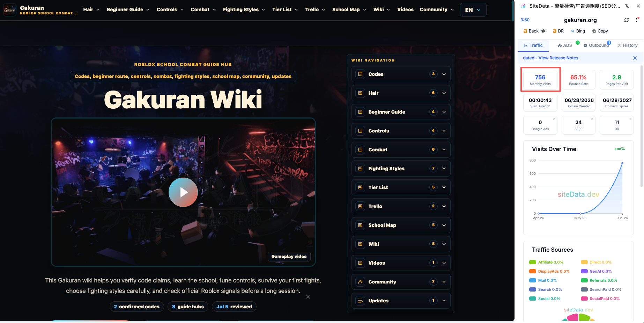The image size is (644, 323).
Task: Click the Copy button in SiteData
Action: (x=600, y=31)
